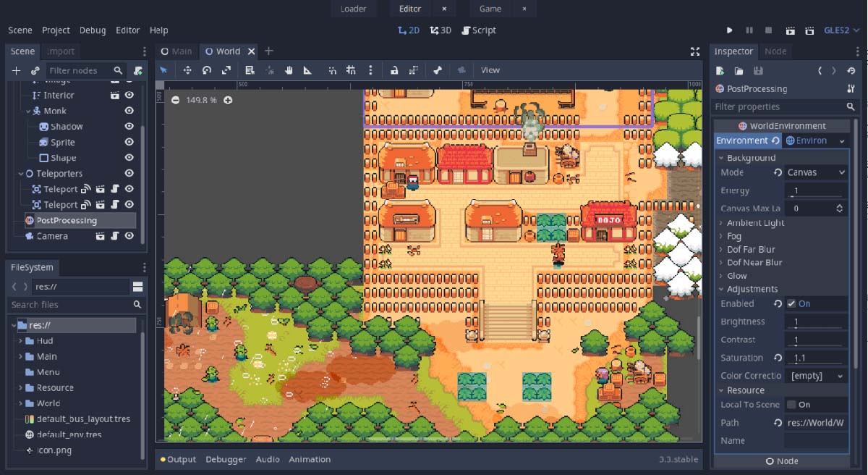Play a custom scene
Viewport: 868px width, 475px height.
tap(810, 30)
